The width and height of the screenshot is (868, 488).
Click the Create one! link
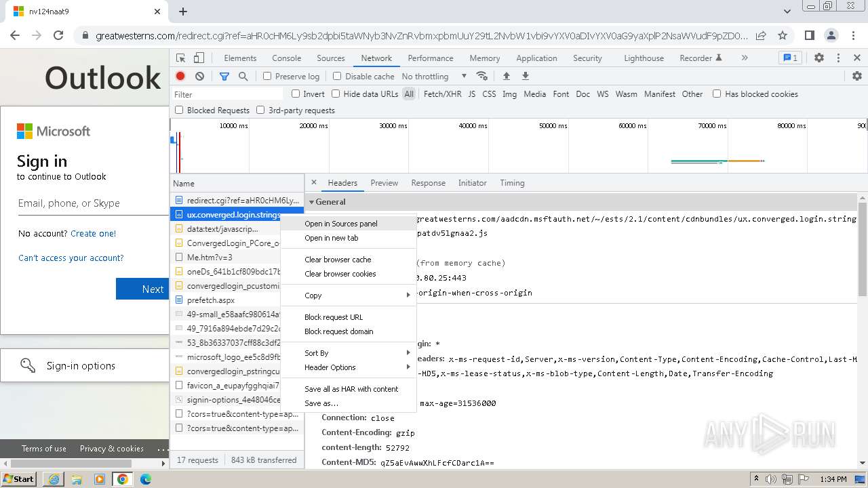click(93, 233)
